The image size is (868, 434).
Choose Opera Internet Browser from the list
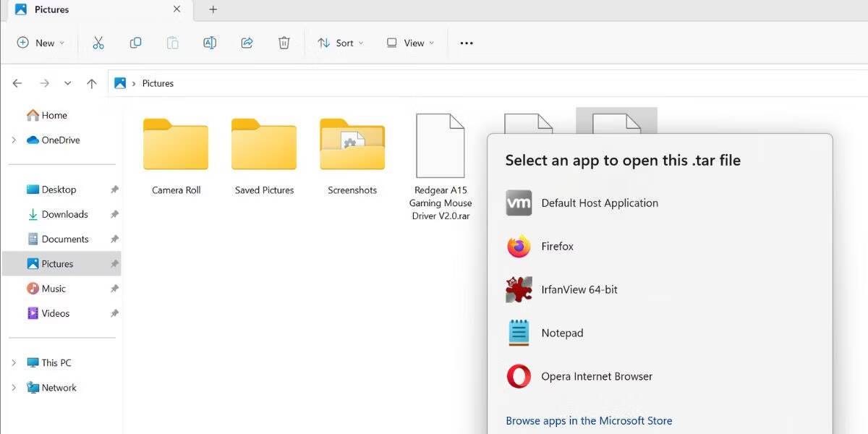click(x=597, y=376)
